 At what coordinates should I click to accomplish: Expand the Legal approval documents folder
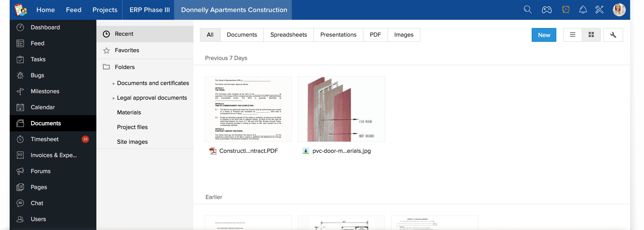click(x=114, y=98)
